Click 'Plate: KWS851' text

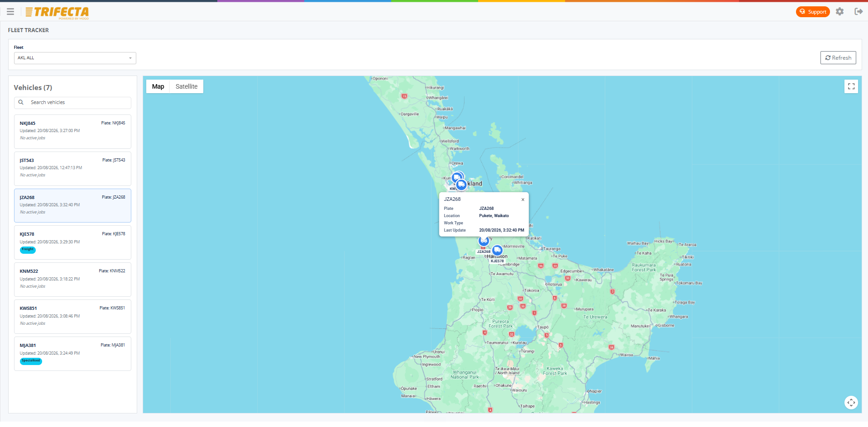[112, 308]
